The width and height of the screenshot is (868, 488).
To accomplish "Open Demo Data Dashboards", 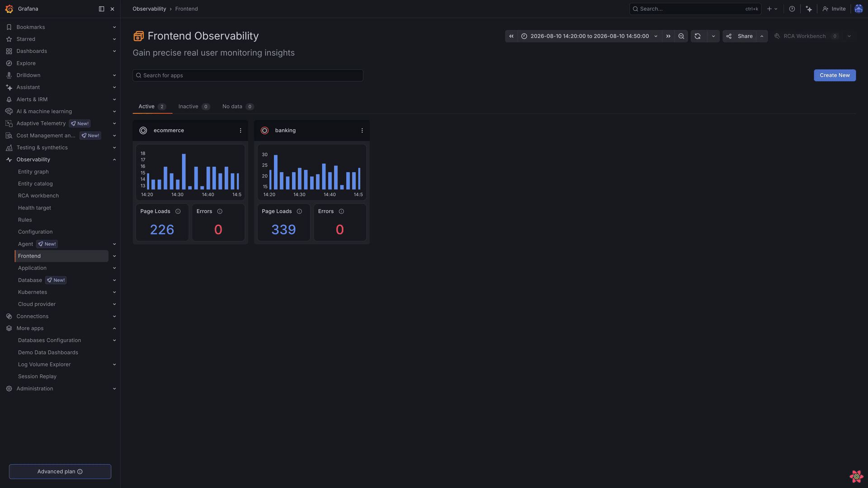I will click(x=48, y=352).
